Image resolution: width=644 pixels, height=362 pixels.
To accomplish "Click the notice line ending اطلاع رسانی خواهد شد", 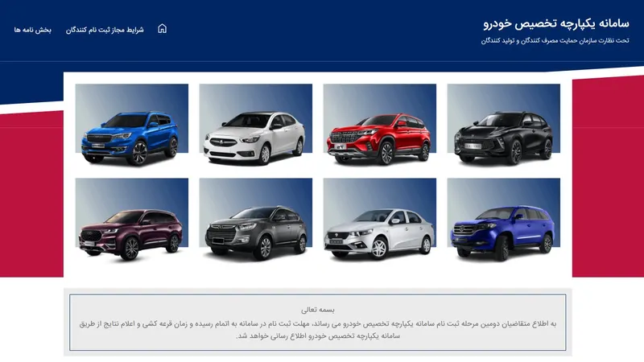I will point(318,335).
